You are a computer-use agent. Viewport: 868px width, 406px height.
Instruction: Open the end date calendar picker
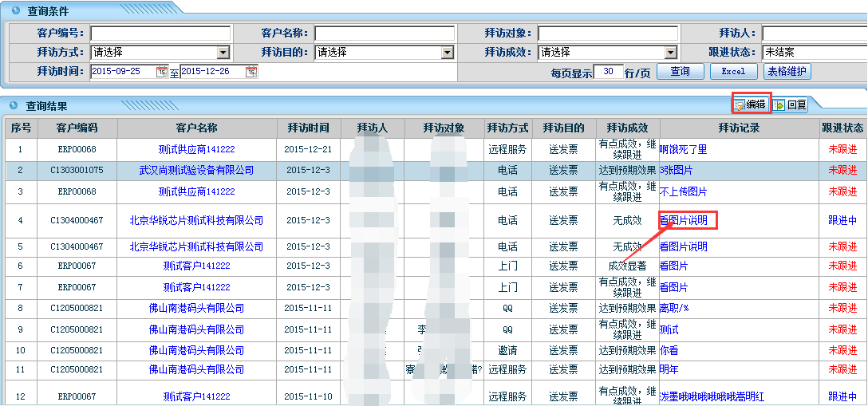251,72
